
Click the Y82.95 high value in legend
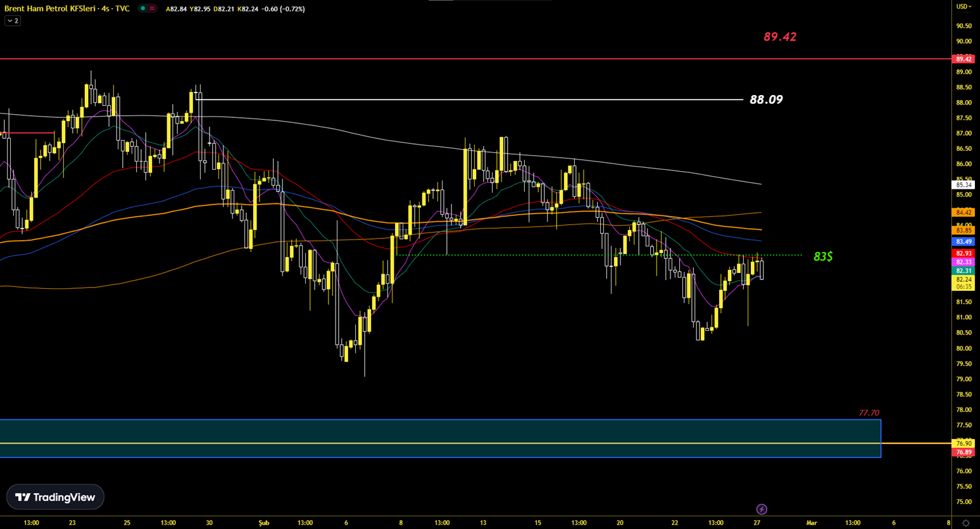click(200, 9)
